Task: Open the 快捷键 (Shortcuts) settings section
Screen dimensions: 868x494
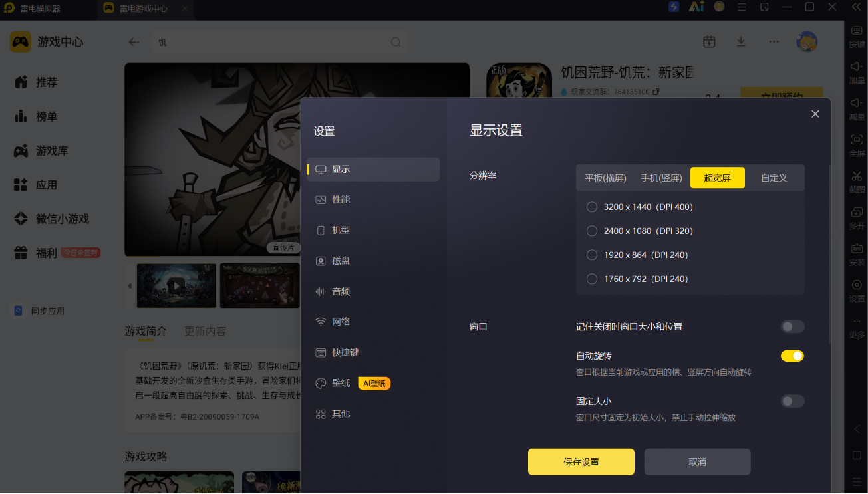Action: click(373, 353)
